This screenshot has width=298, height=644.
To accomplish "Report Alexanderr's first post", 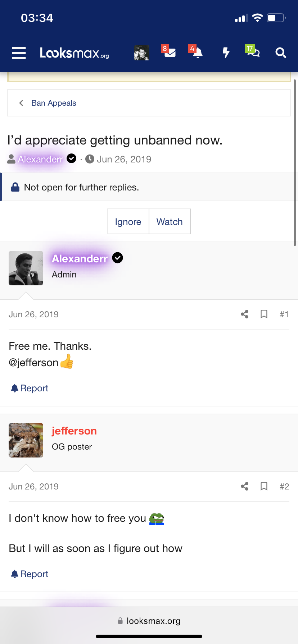I will [x=30, y=388].
